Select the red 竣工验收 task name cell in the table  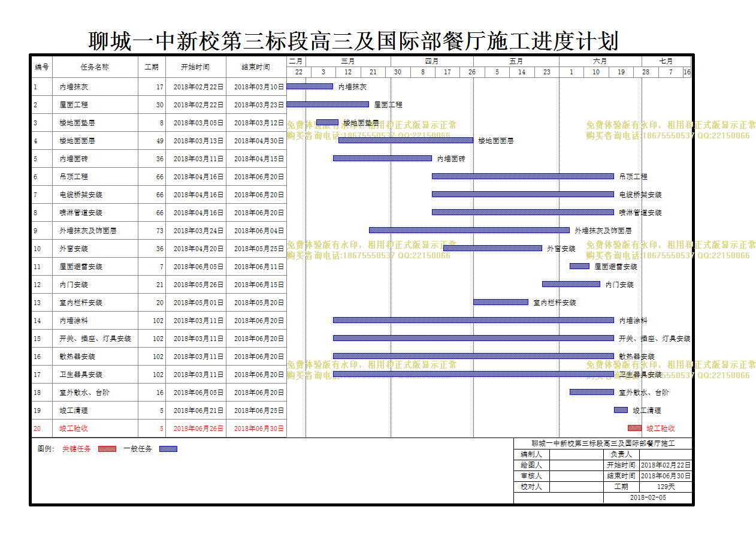click(95, 429)
